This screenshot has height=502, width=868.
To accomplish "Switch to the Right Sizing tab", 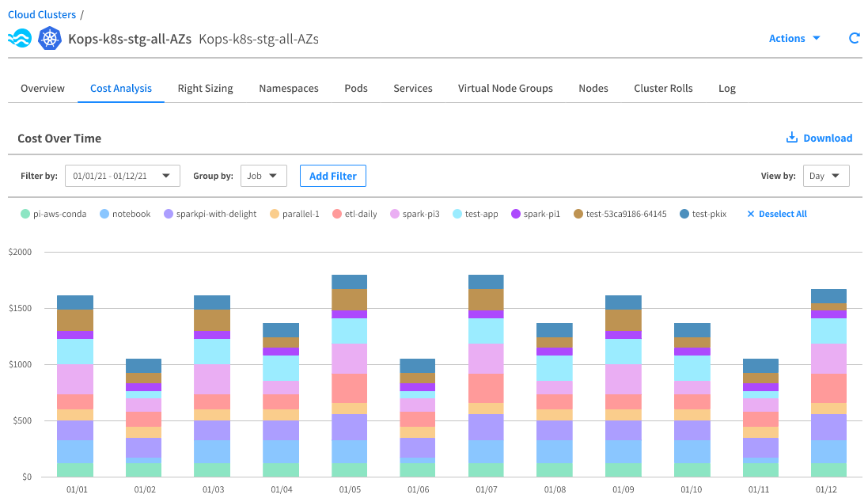I will click(205, 88).
